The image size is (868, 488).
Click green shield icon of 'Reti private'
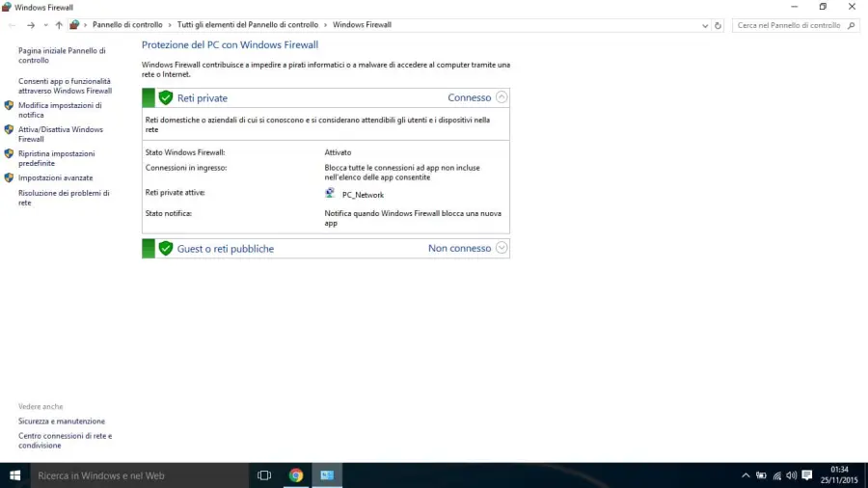click(166, 98)
